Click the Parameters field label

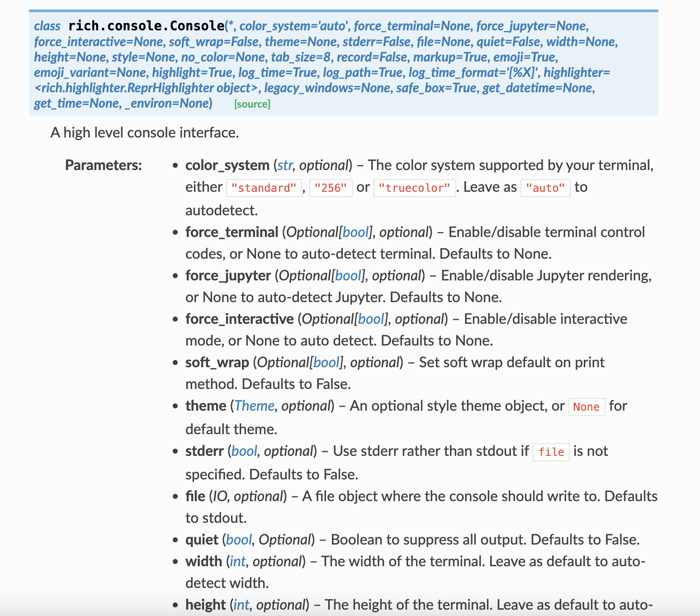click(104, 165)
